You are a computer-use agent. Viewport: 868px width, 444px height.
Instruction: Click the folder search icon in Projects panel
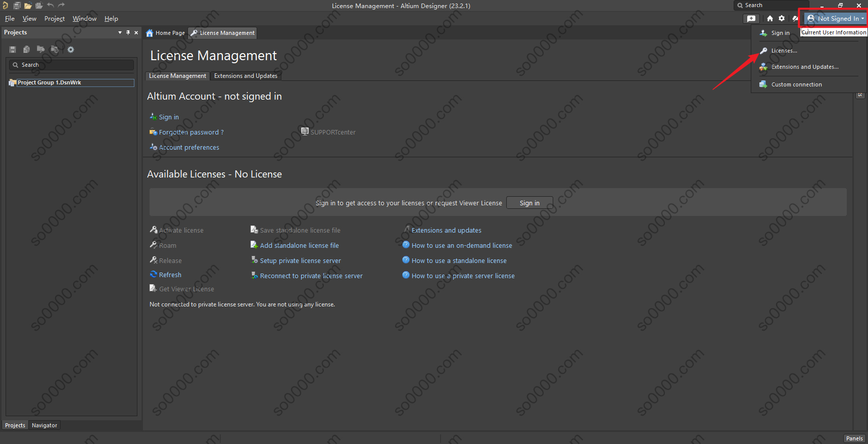coord(40,50)
